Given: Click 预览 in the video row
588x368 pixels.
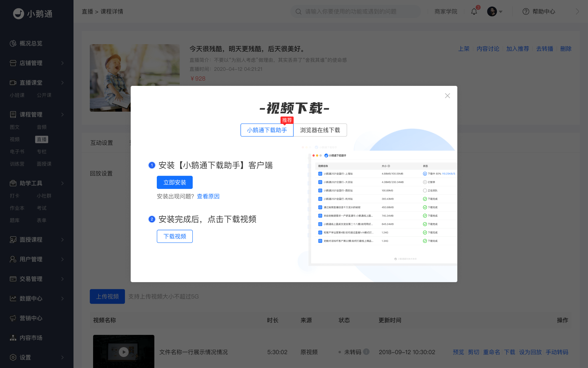Looking at the screenshot, I should pos(458,352).
